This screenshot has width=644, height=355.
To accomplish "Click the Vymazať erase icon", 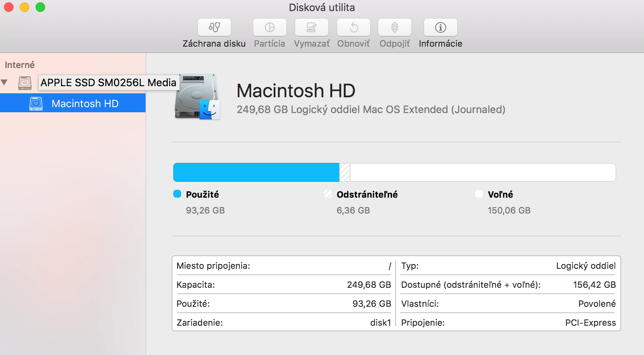I will (312, 27).
